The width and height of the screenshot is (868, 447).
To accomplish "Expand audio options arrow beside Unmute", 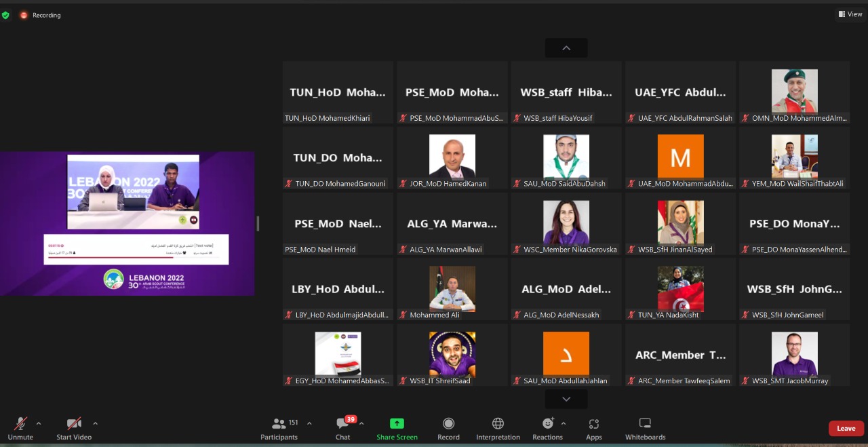I will point(39,423).
